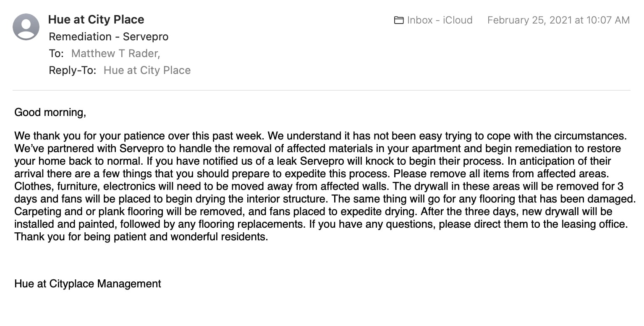Click the To: field label
The width and height of the screenshot is (644, 326).
pyautogui.click(x=56, y=53)
